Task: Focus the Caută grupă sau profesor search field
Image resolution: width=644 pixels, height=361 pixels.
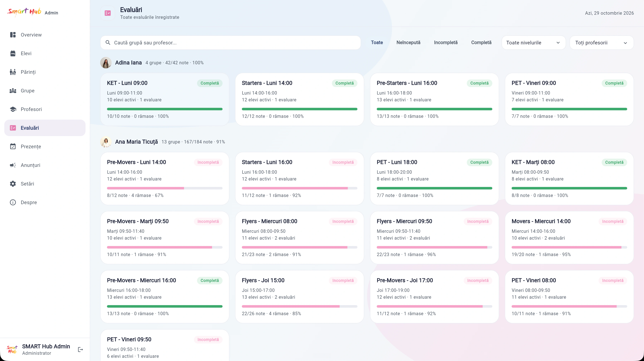Action: 231,43
